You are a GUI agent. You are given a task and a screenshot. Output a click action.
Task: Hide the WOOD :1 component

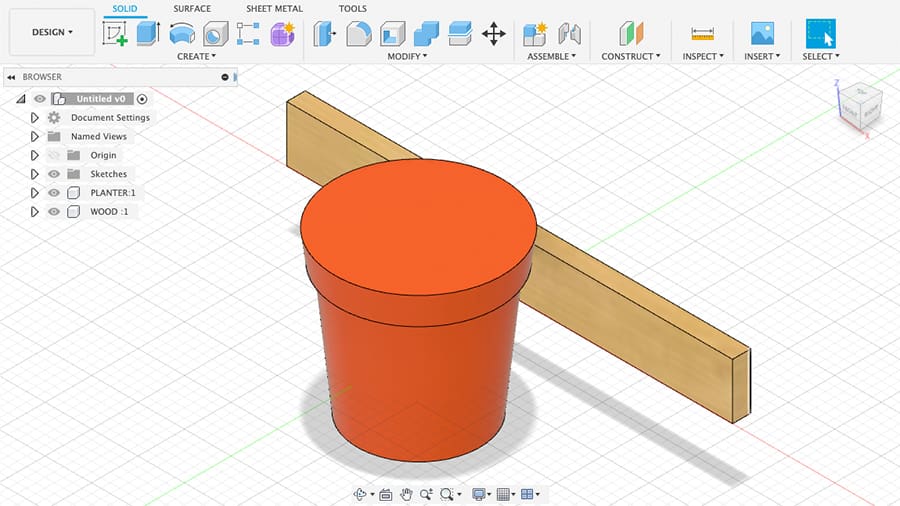click(x=54, y=212)
